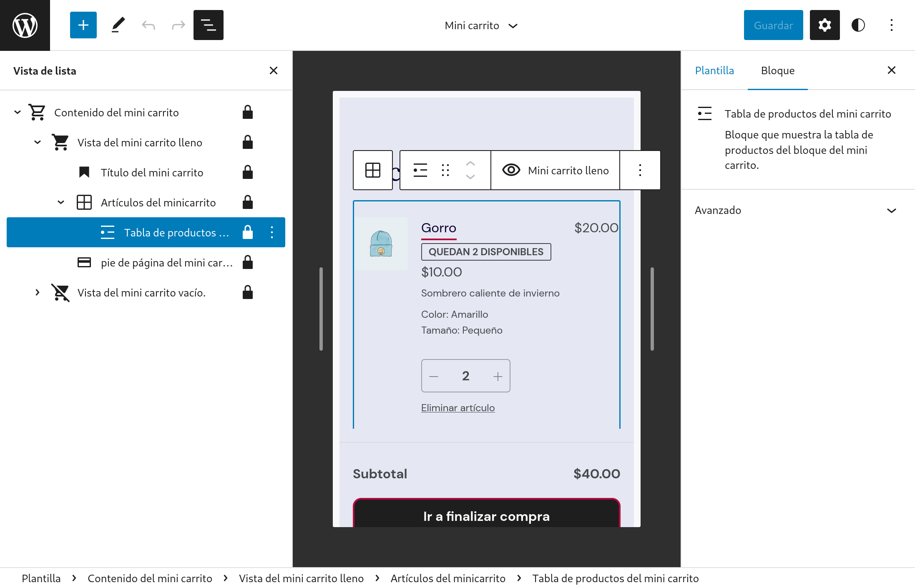The width and height of the screenshot is (915, 588).
Task: Click the redo arrow
Action: (x=178, y=25)
